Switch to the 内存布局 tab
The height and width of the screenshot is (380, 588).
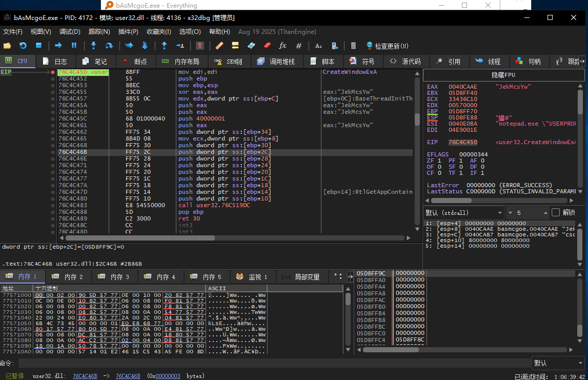point(181,62)
